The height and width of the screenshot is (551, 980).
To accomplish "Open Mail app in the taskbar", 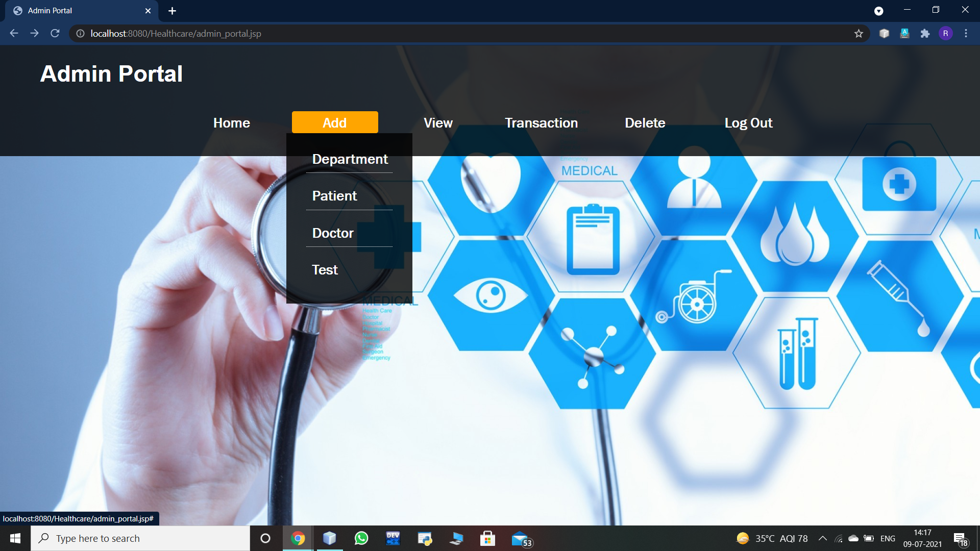I will [521, 539].
